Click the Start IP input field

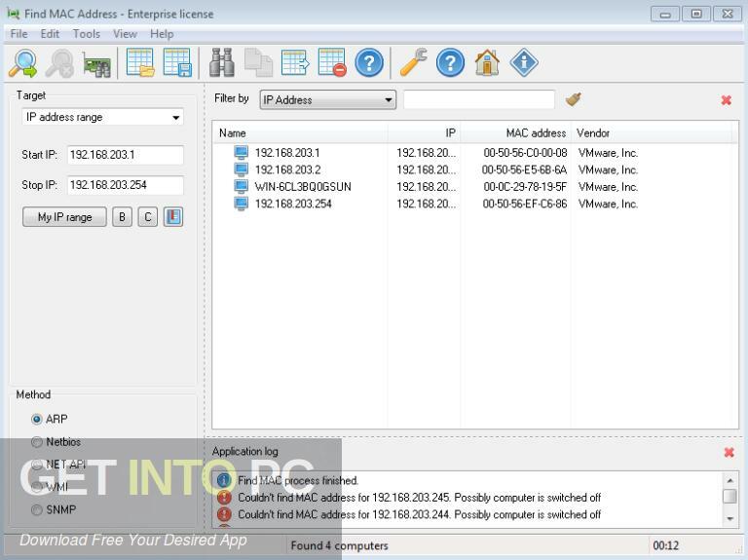[x=125, y=155]
